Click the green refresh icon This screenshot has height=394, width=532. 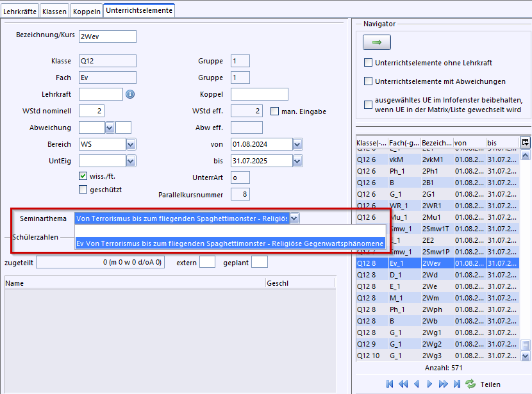coord(470,384)
